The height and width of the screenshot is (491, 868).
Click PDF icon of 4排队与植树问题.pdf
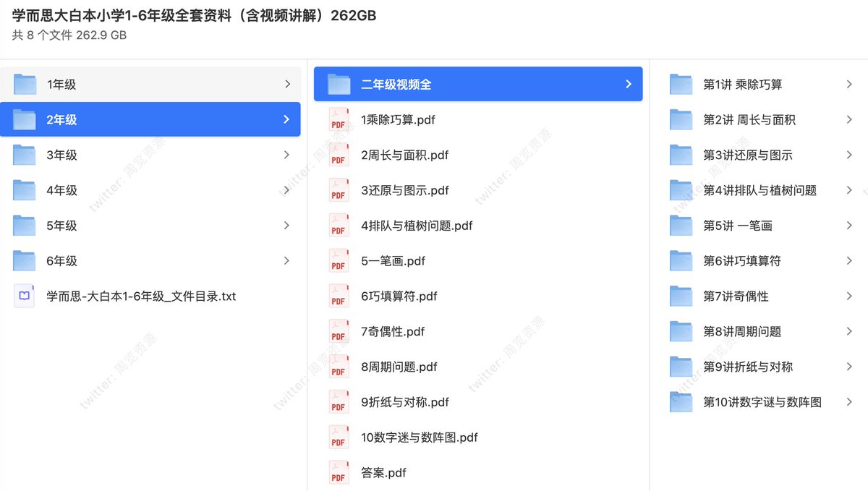pyautogui.click(x=339, y=226)
